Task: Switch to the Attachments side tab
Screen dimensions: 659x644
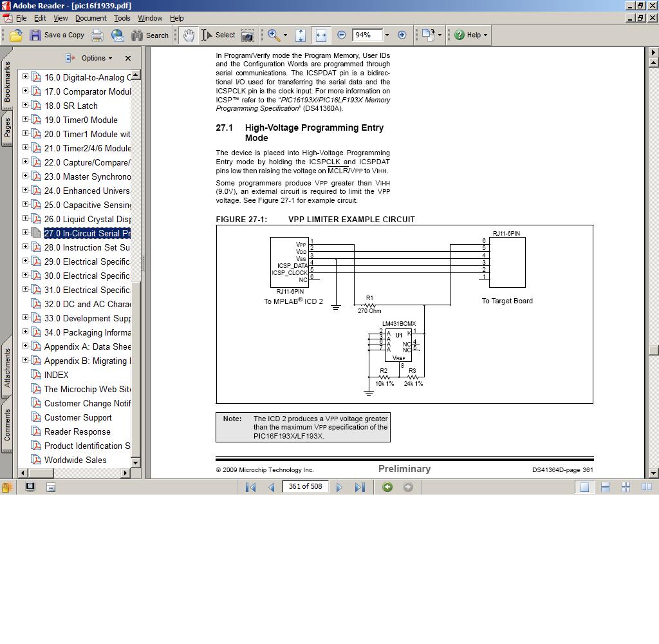Action: pos(6,368)
